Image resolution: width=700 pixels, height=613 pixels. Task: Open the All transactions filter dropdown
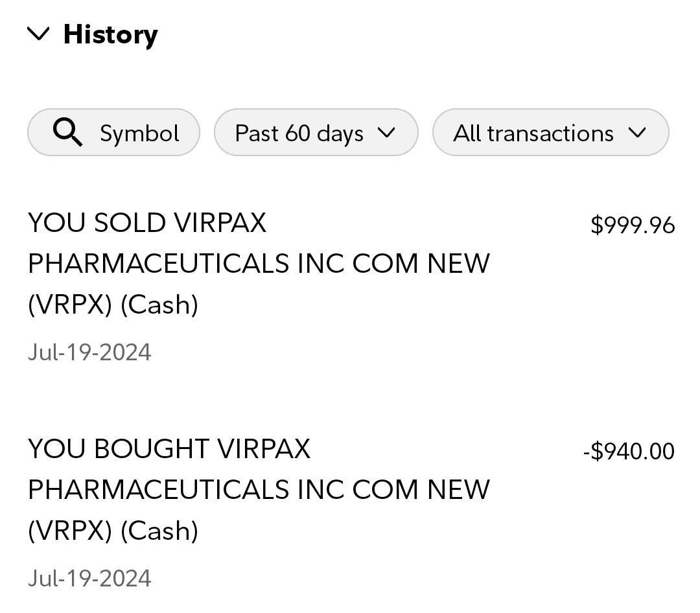(550, 133)
